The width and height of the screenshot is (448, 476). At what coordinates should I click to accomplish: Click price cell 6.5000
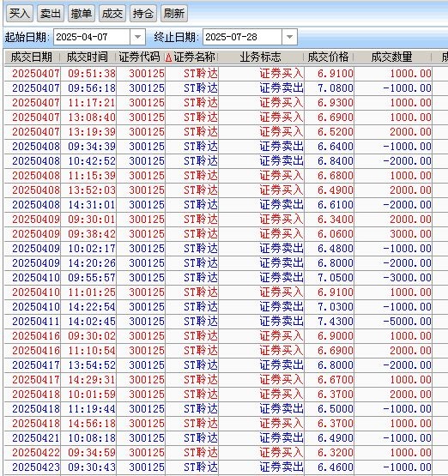coord(336,408)
